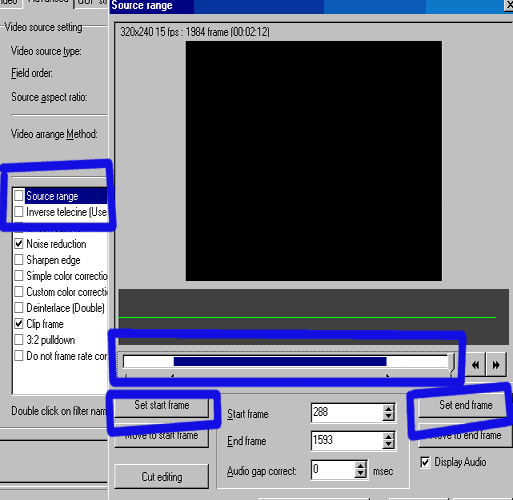The height and width of the screenshot is (500, 513).
Task: Decrease Start frame with down arrow
Action: click(x=388, y=417)
